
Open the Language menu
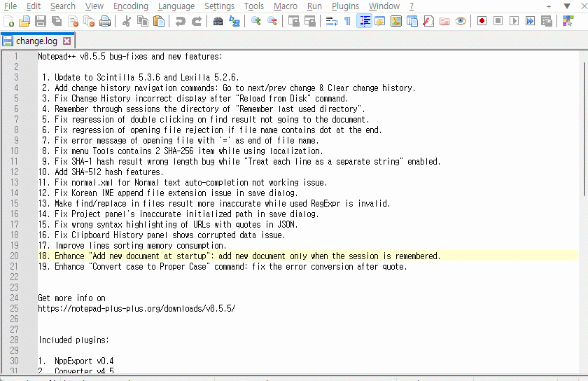click(176, 6)
